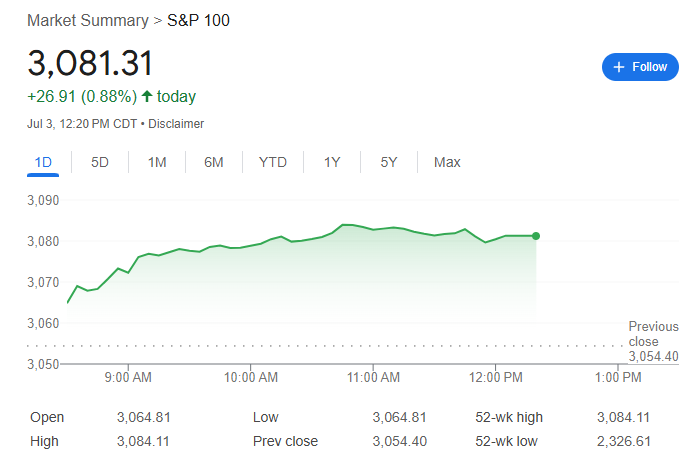Open the 6M time range tab
The image size is (688, 457).
[214, 162]
